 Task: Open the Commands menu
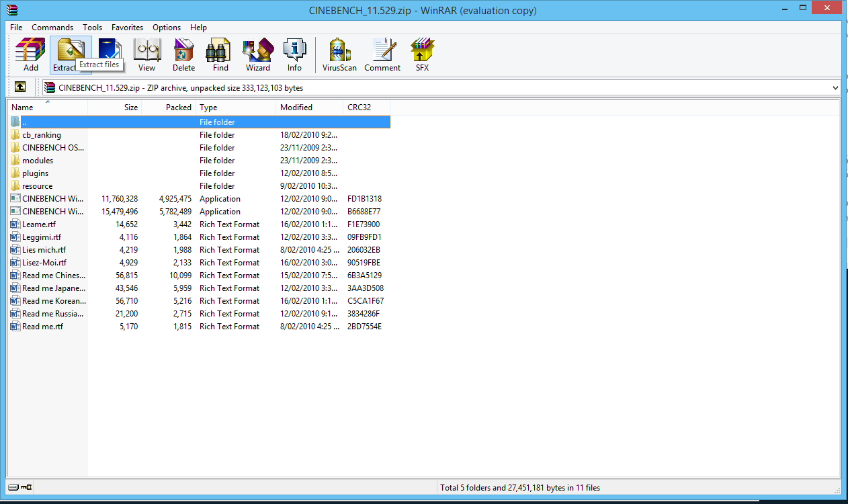click(52, 28)
